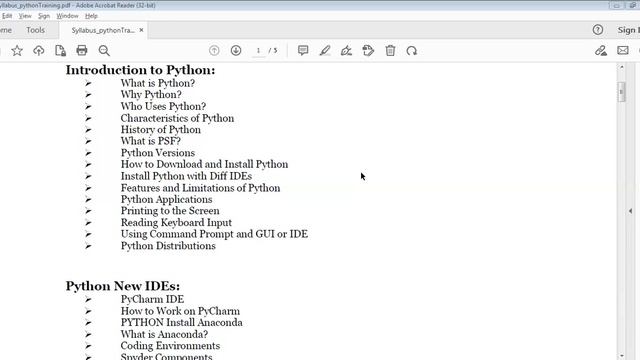Click the Sign In button
640x360 pixels.
tap(629, 30)
